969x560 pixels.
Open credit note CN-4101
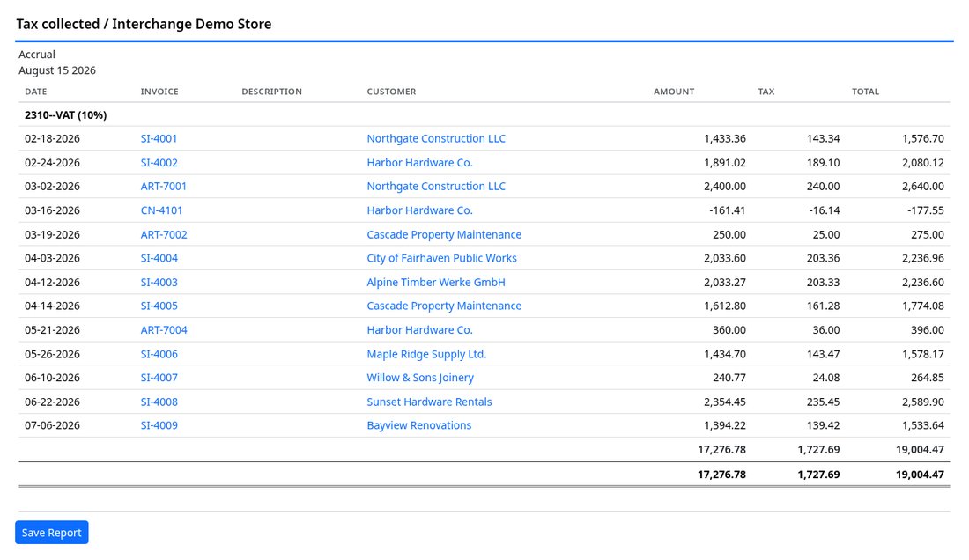tap(161, 210)
